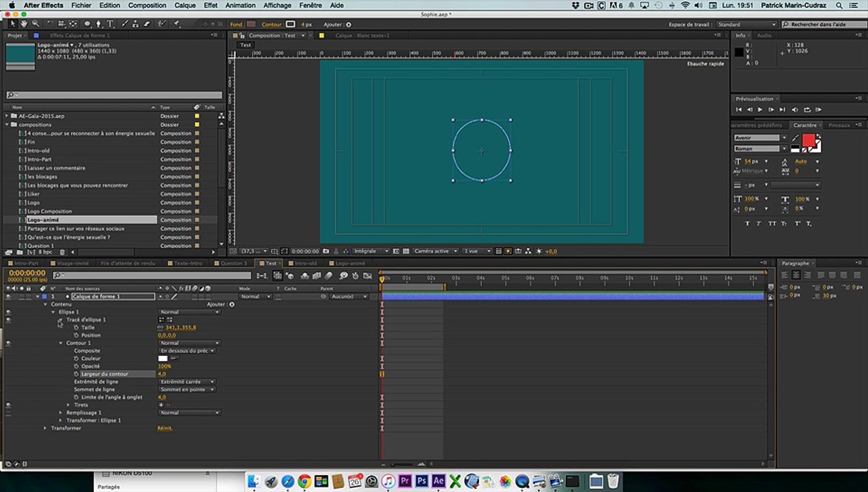868x492 pixels.
Task: Expand the Transformer : Ellipse 1 group
Action: (x=61, y=420)
